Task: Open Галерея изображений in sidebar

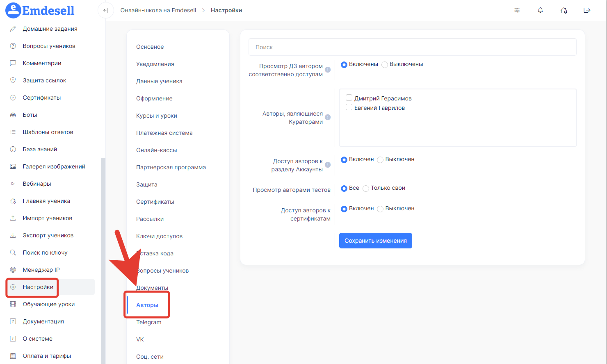Action: (x=54, y=166)
